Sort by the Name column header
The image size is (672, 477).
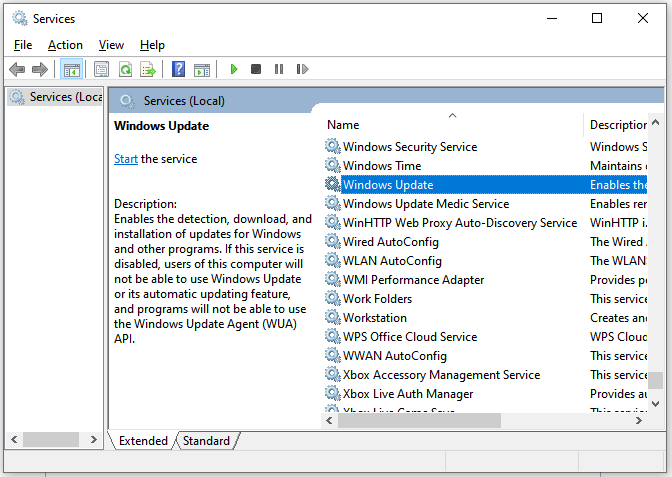(x=452, y=125)
